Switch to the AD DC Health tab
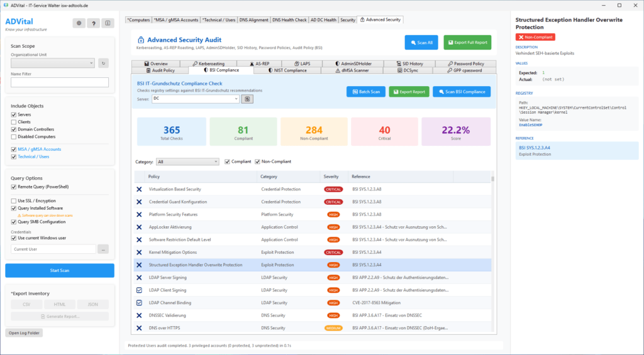 coord(323,19)
